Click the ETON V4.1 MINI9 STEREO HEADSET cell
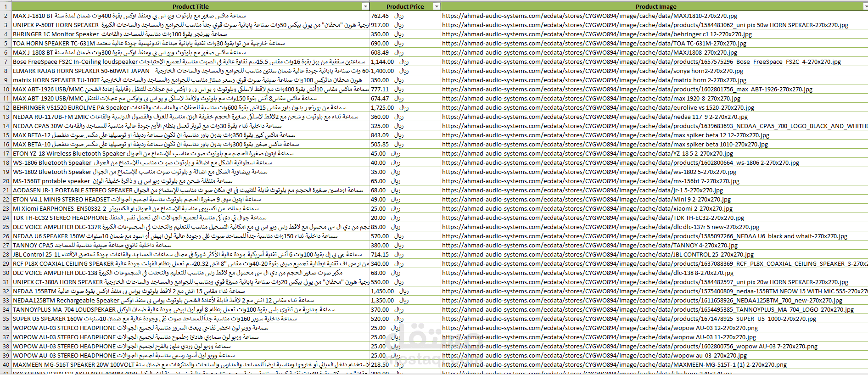Viewport: 868px width, 375px height. (x=190, y=199)
